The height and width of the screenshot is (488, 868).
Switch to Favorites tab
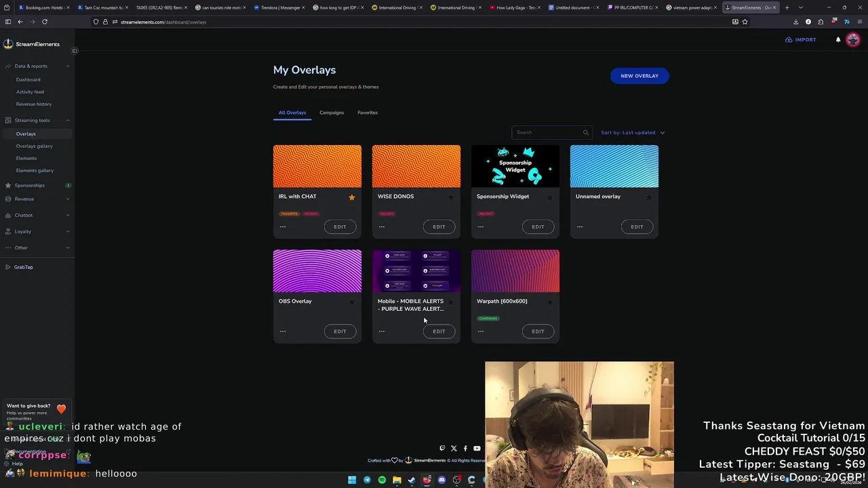pyautogui.click(x=368, y=113)
